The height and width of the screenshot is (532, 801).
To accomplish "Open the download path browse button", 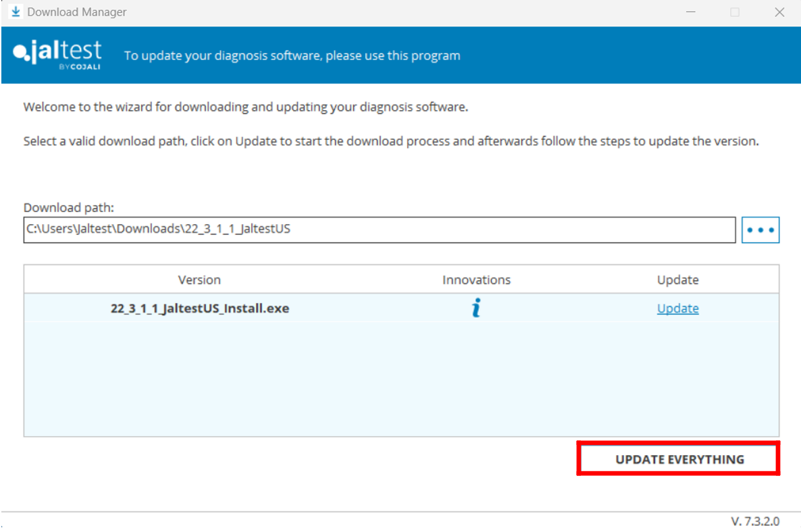I will (x=760, y=230).
